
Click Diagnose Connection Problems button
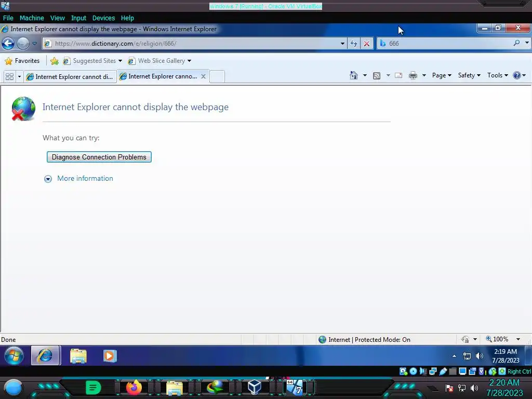pos(99,157)
